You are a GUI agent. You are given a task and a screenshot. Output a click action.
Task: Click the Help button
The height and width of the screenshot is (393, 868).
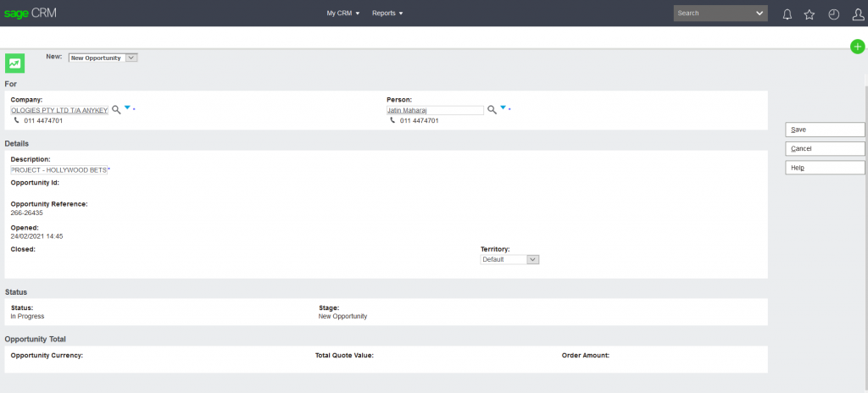click(825, 168)
